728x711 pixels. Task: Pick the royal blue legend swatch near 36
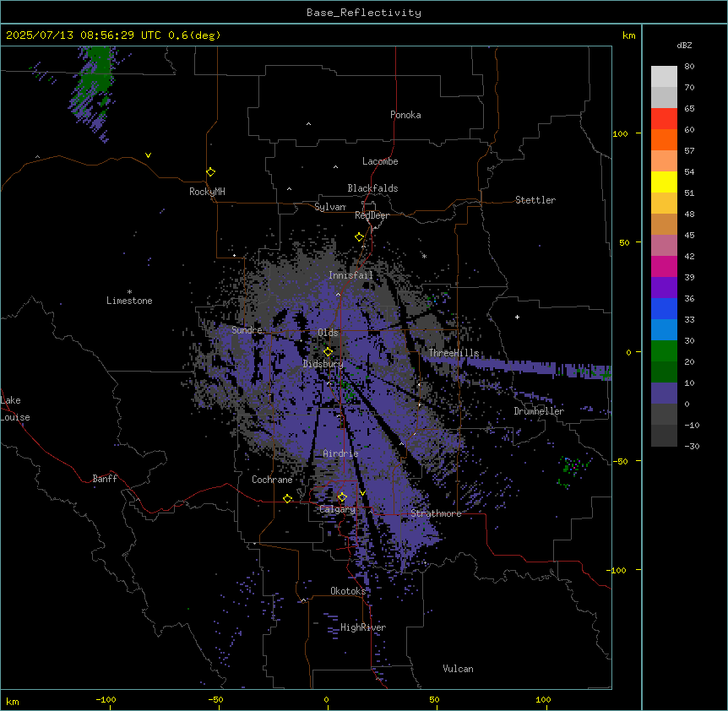coord(664,308)
